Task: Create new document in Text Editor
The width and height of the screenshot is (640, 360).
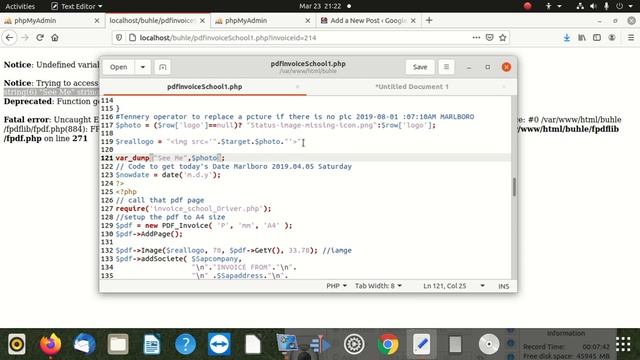Action: (162, 67)
